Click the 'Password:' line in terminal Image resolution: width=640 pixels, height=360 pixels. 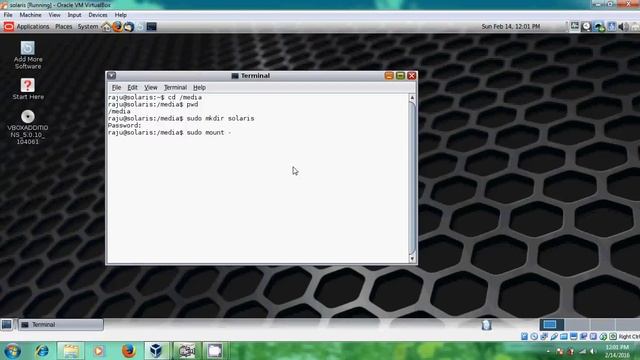click(x=124, y=125)
